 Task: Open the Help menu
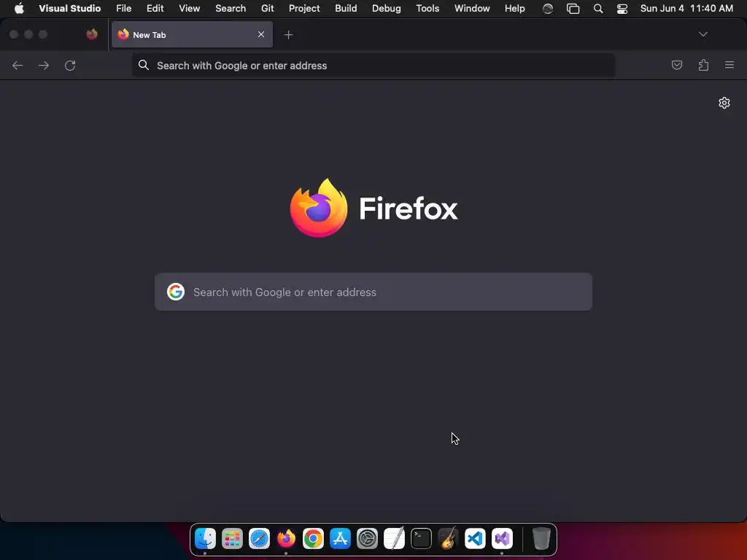coord(515,9)
